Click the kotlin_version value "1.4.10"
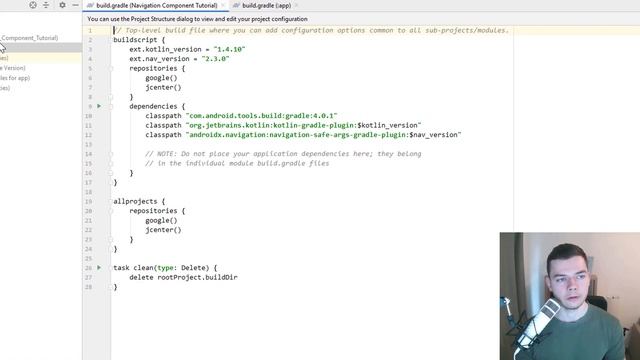Image resolution: width=640 pixels, height=360 pixels. tap(229, 49)
